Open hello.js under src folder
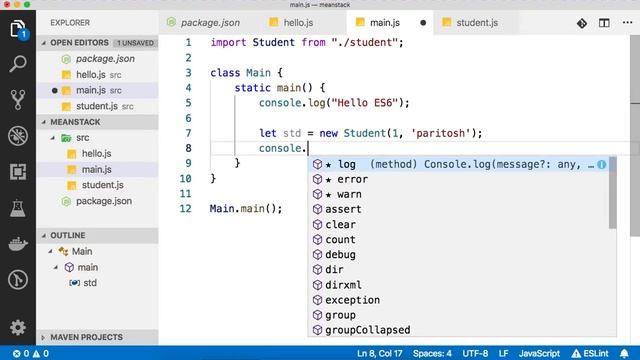Image resolution: width=640 pixels, height=360 pixels. point(98,154)
